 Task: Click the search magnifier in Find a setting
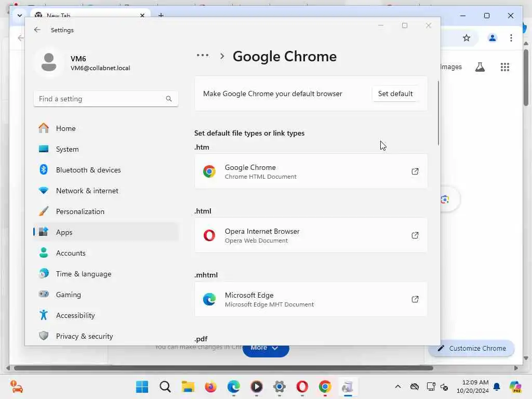[169, 99]
